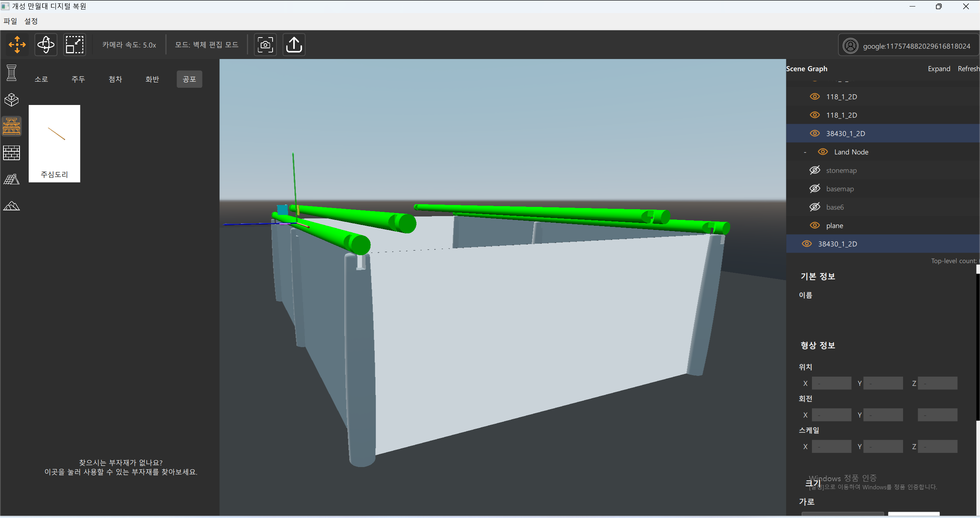Click the camera screenshot icon
This screenshot has width=980, height=518.
(265, 45)
